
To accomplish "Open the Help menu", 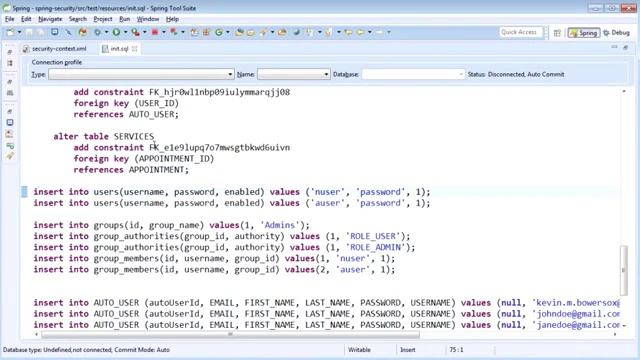I will click(172, 19).
